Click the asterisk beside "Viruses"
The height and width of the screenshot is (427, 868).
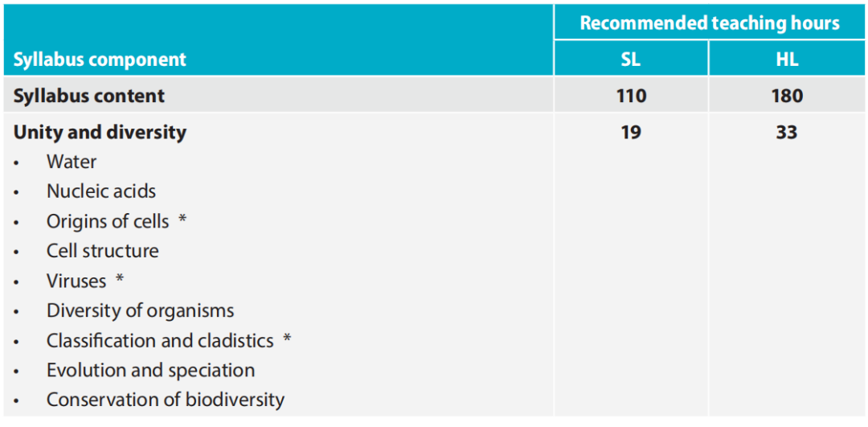[x=120, y=280]
